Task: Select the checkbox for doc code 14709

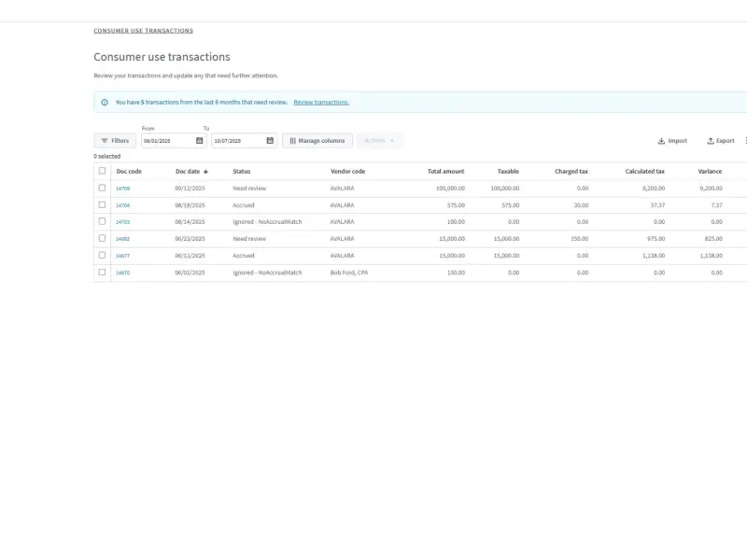Action: [x=102, y=188]
